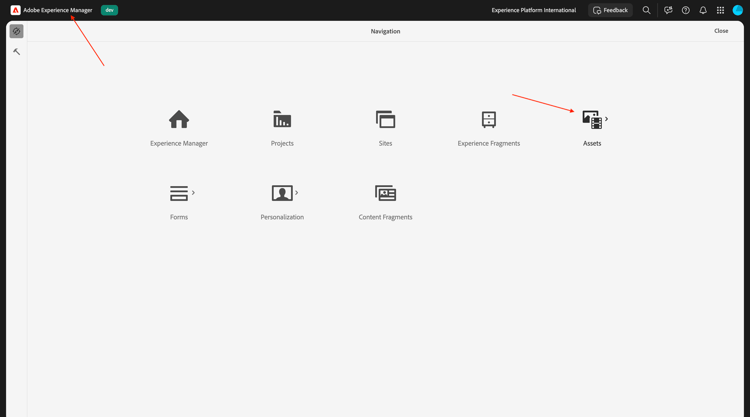Screen dimensions: 750x417
Task: Click the Content Fragments label
Action: click(386, 217)
